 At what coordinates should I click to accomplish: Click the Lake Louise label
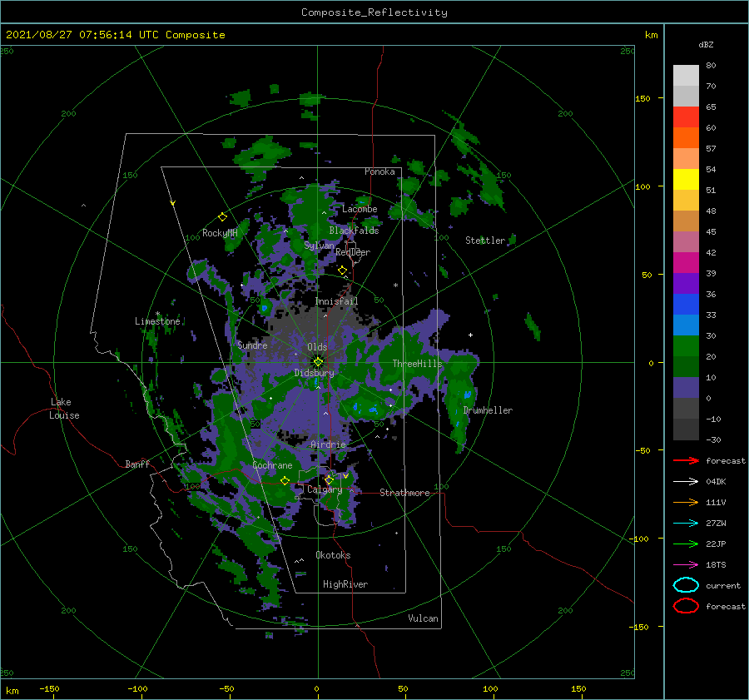(64, 409)
